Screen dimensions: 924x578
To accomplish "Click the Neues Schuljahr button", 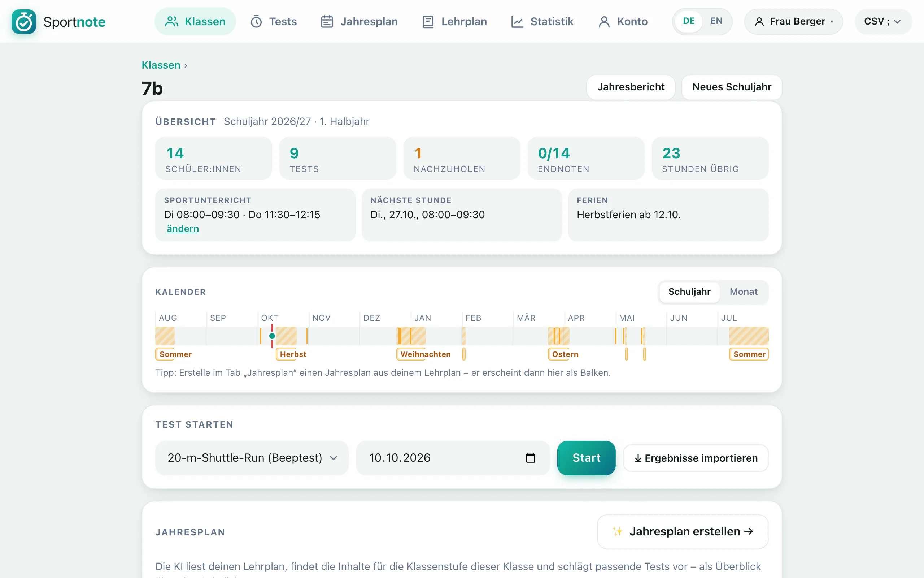I will tap(732, 87).
